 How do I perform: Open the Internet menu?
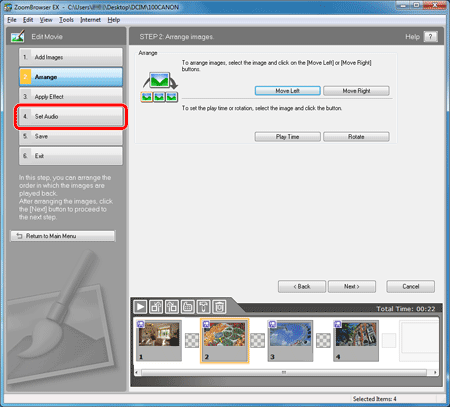coord(90,20)
